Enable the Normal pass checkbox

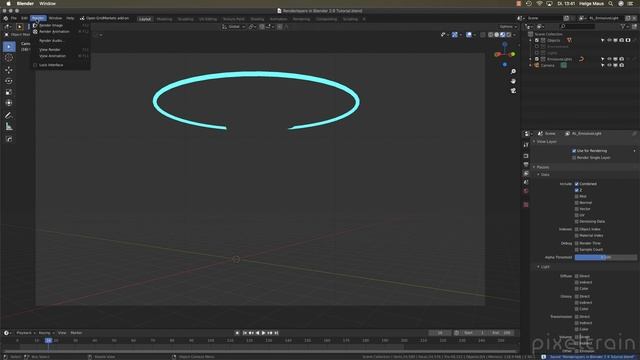pyautogui.click(x=577, y=202)
